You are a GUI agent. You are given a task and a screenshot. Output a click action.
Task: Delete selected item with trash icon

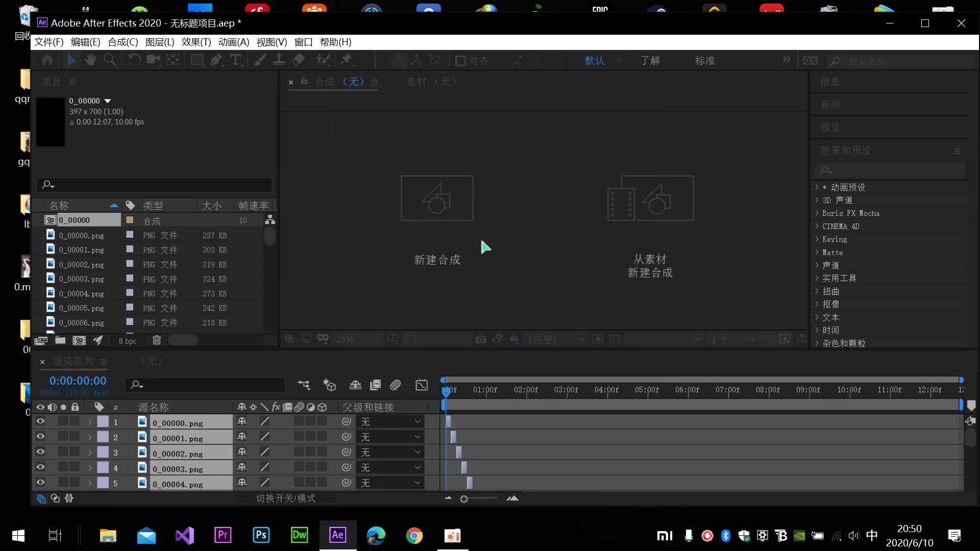157,340
